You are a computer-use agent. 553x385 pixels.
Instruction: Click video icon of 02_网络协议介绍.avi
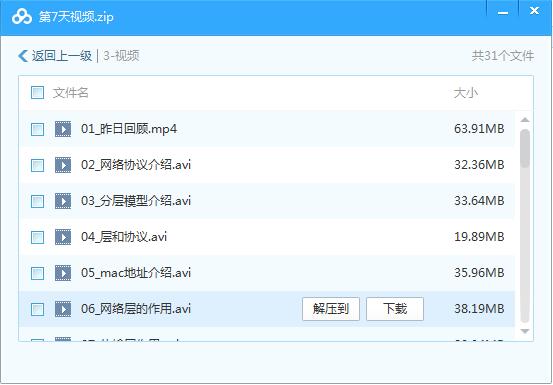point(63,165)
